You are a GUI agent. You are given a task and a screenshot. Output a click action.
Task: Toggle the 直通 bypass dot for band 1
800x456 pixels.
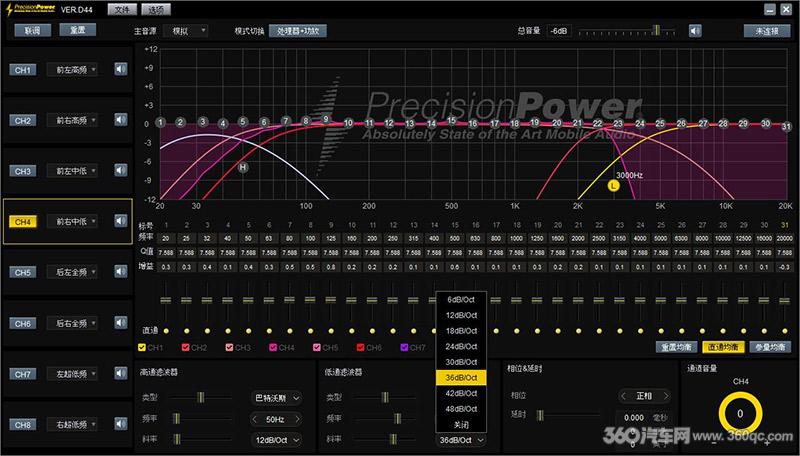pos(166,331)
